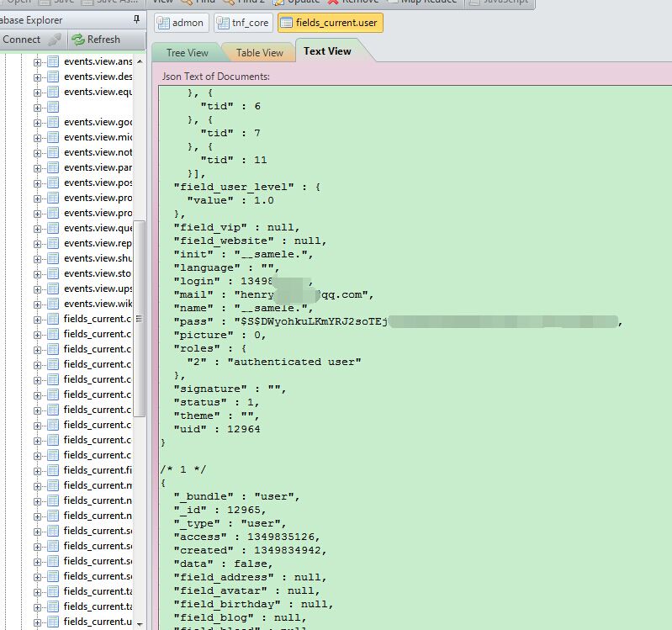Click the explorer scrollbar up arrow
This screenshot has width=672, height=630.
click(x=140, y=61)
